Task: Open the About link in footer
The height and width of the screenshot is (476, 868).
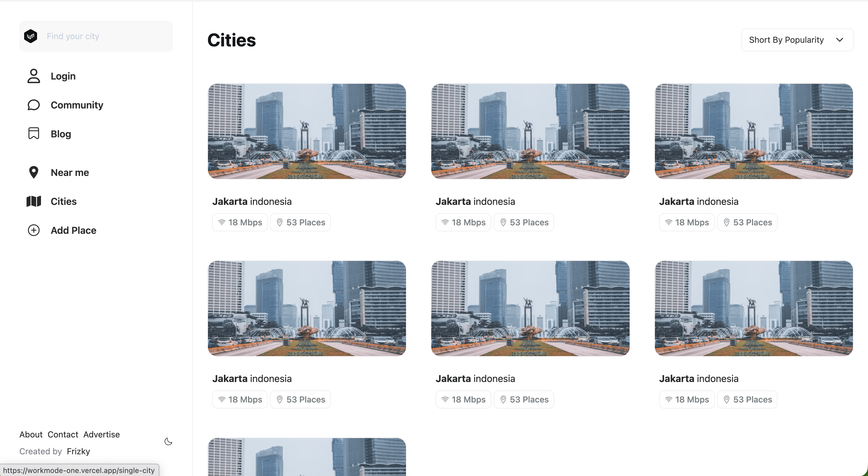Action: (x=31, y=434)
